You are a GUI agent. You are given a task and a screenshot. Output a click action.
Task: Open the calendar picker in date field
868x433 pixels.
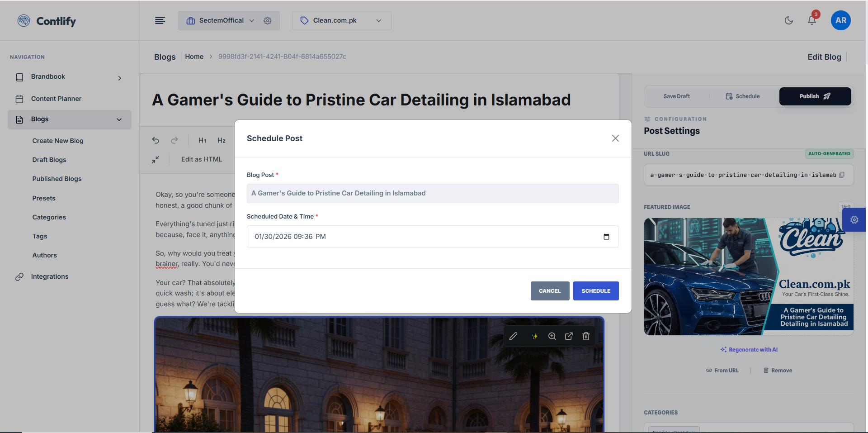[606, 237]
